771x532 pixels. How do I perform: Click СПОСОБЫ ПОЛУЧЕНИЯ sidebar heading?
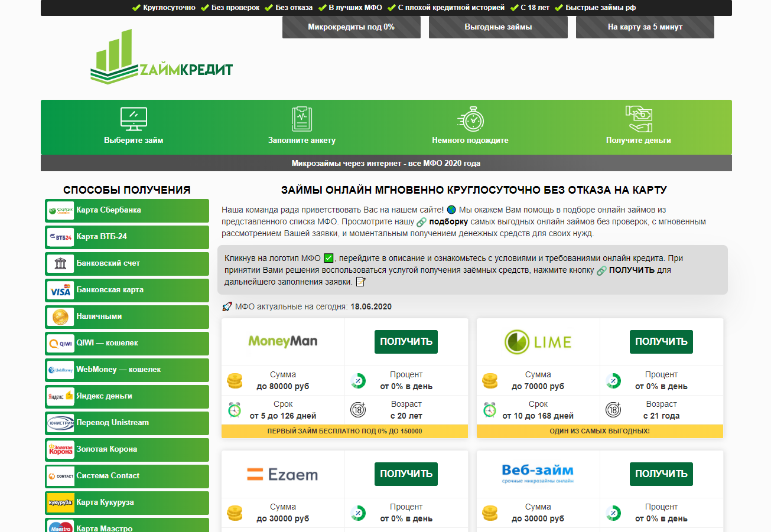point(127,190)
